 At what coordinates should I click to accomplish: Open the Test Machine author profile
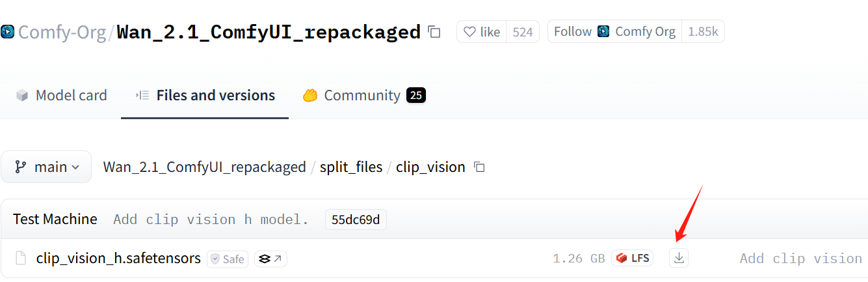55,219
